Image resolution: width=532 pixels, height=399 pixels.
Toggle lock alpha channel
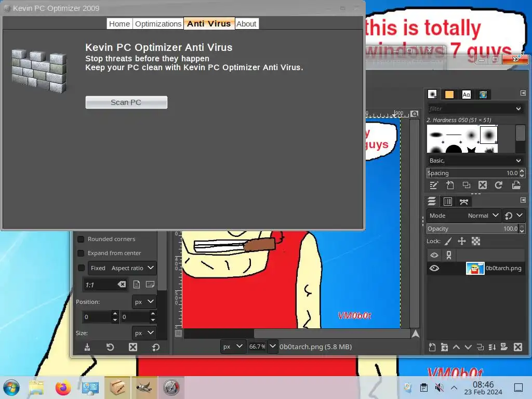(476, 241)
